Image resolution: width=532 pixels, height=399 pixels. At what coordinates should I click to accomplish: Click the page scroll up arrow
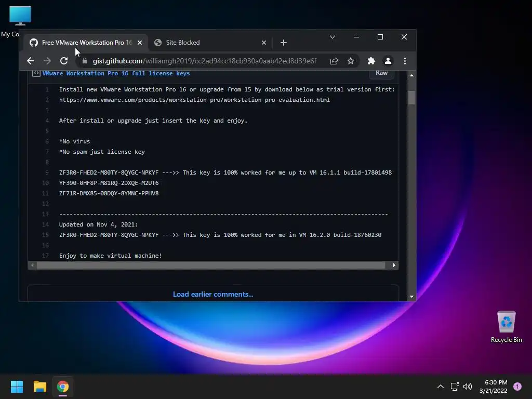[411, 75]
